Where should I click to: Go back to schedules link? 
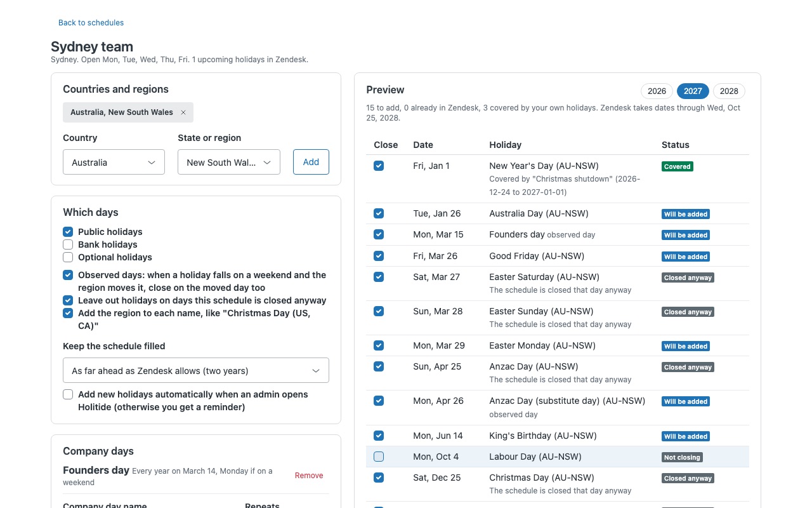[91, 23]
